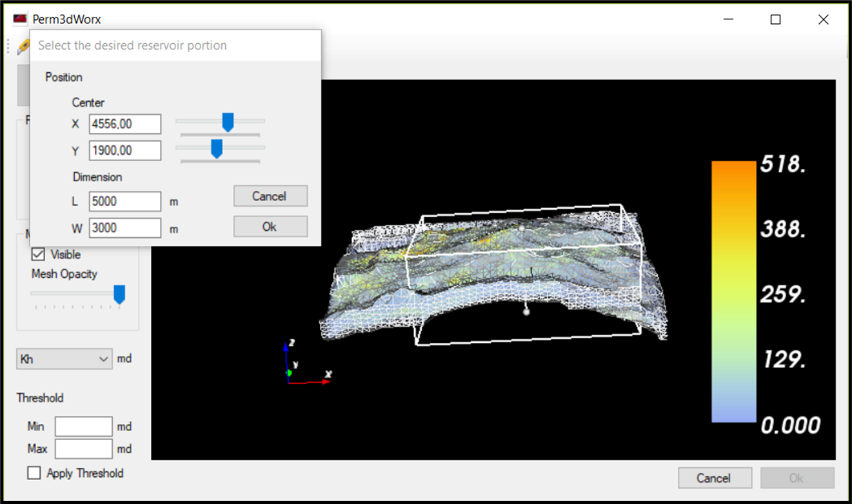Close the Perm3dWorx window
Viewport: 852px width, 504px height.
(x=823, y=19)
